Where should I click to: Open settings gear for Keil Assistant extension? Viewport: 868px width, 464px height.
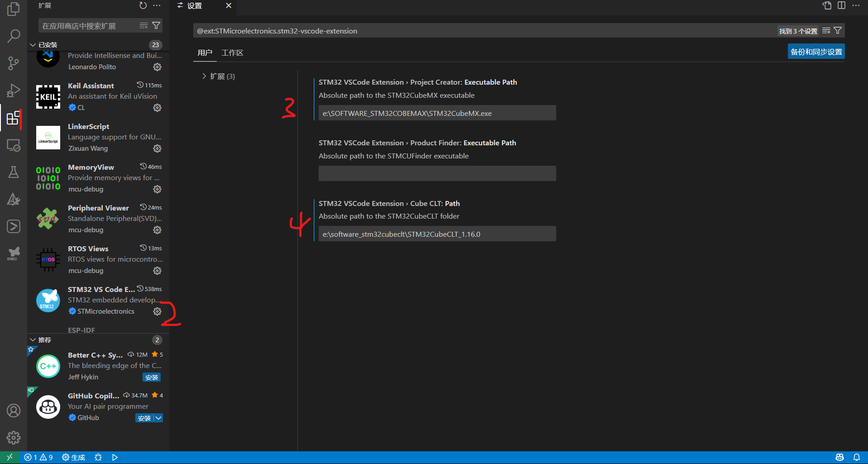point(157,108)
